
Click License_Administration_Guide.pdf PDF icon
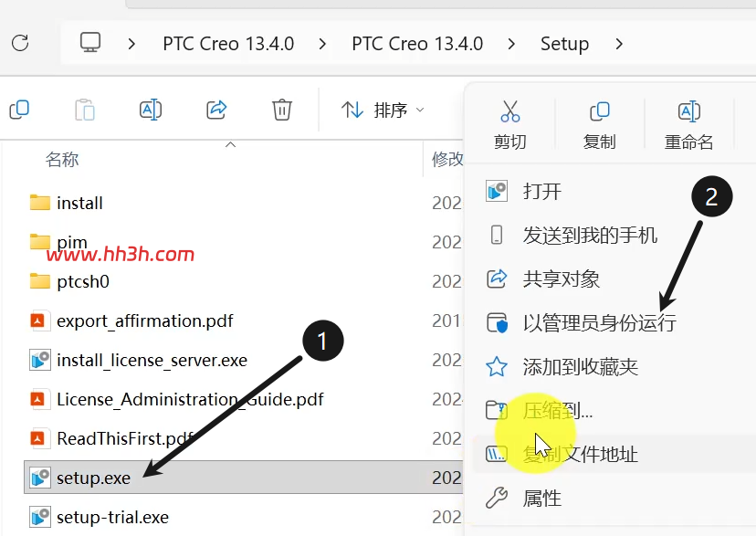[39, 399]
